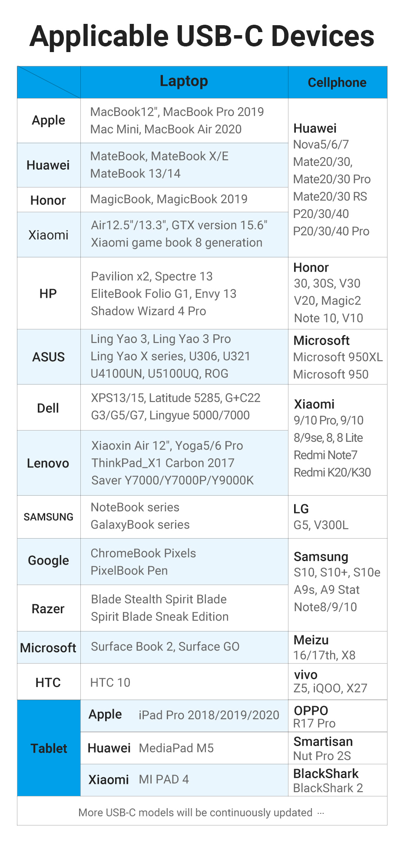The height and width of the screenshot is (868, 404).
Task: Select the SAMSUNG laptop brand cell
Action: coord(48,517)
